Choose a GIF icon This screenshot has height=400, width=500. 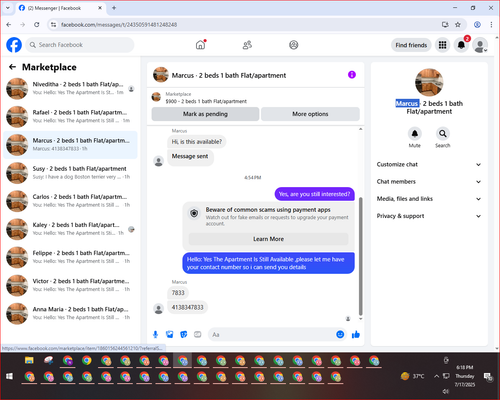pyautogui.click(x=198, y=334)
